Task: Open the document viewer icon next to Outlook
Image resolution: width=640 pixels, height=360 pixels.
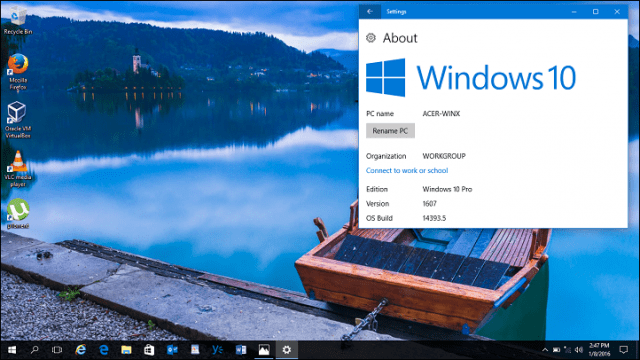Action: point(195,350)
